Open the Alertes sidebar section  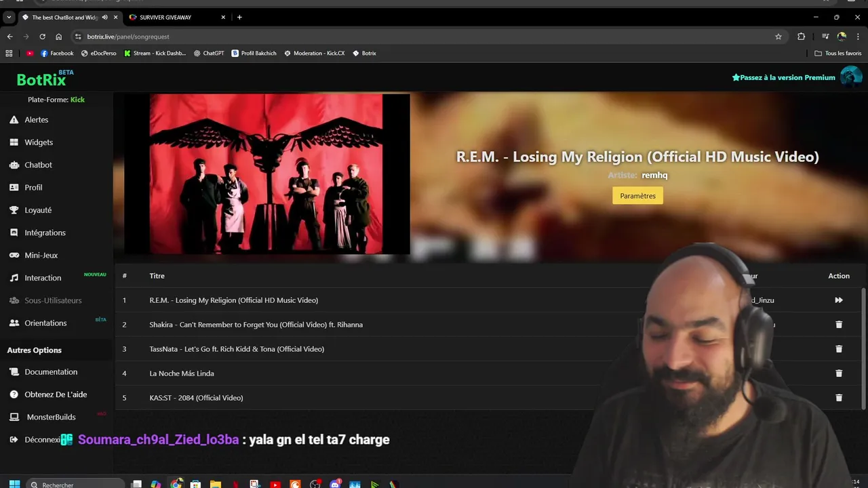coord(37,120)
